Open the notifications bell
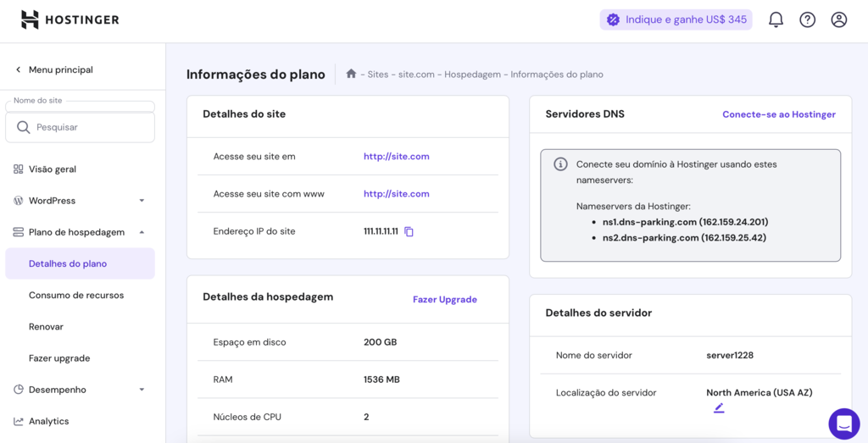This screenshot has height=443, width=868. click(776, 20)
